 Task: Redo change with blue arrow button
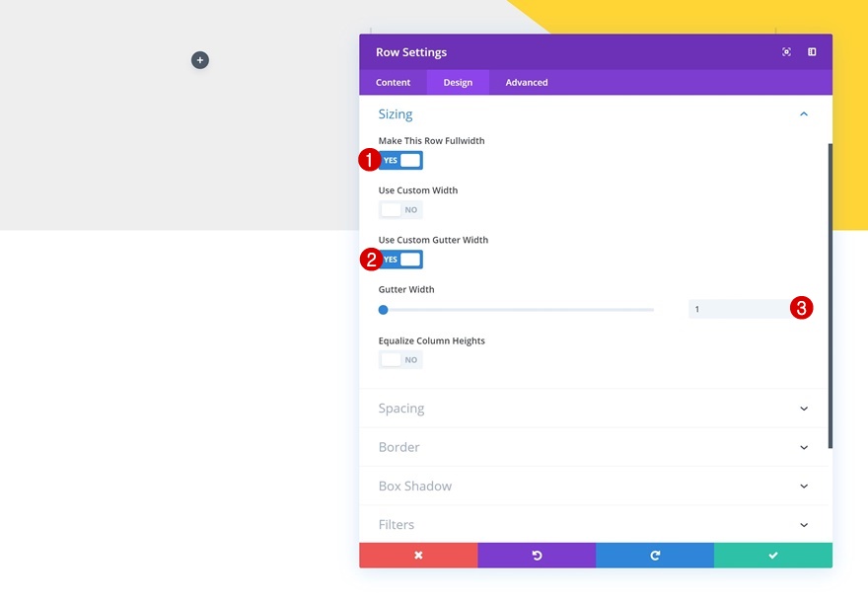pyautogui.click(x=655, y=555)
